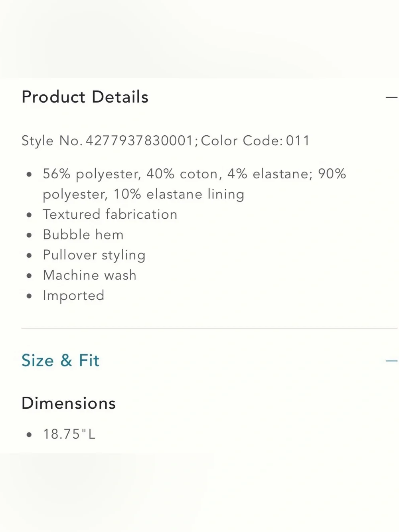Click the Dimensions subheading
399x532 pixels.
69,403
